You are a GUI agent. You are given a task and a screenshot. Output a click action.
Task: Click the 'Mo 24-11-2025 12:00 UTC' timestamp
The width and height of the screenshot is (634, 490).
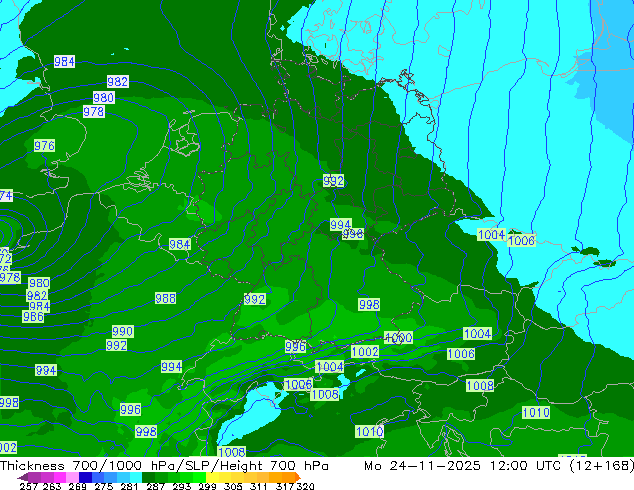coord(463,466)
